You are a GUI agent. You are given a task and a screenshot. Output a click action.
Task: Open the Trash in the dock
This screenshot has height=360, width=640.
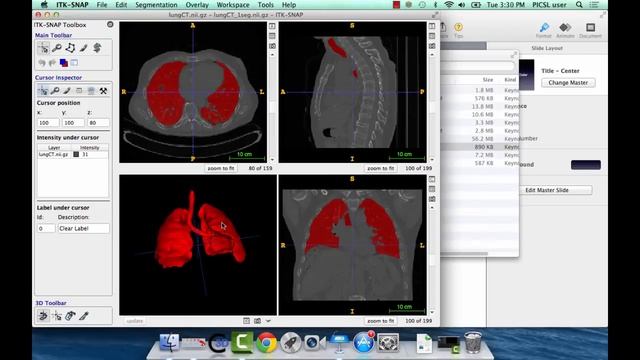(473, 342)
